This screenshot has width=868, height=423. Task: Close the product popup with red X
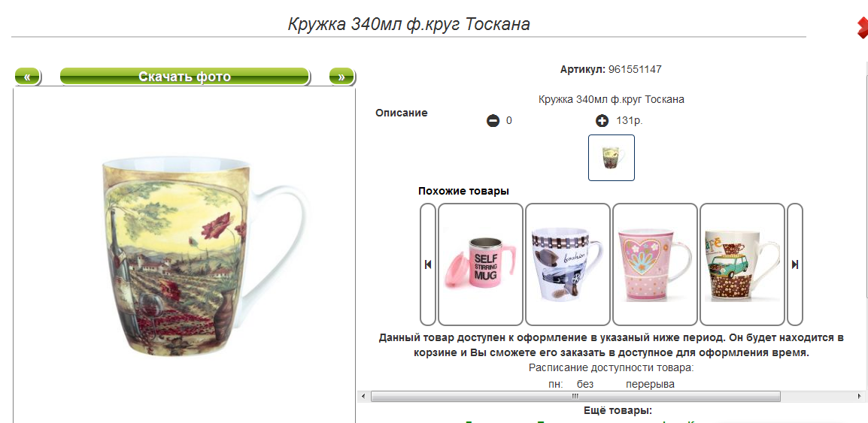click(863, 28)
